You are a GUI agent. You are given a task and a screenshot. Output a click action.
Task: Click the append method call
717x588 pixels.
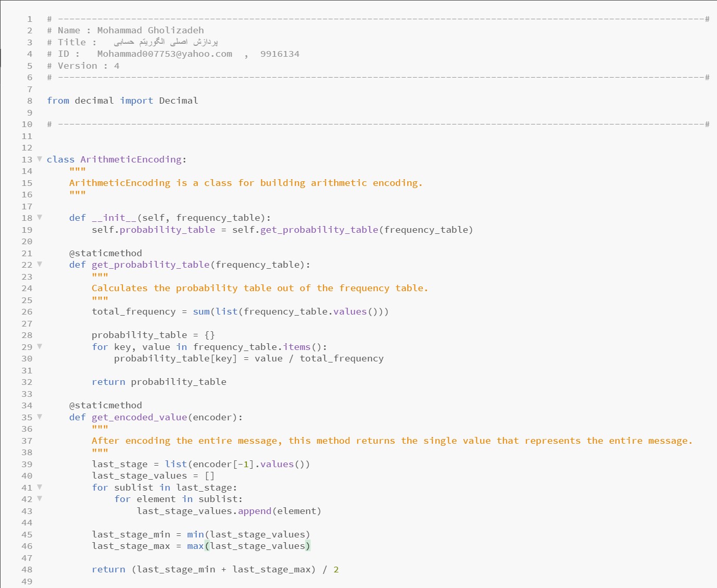coord(255,511)
